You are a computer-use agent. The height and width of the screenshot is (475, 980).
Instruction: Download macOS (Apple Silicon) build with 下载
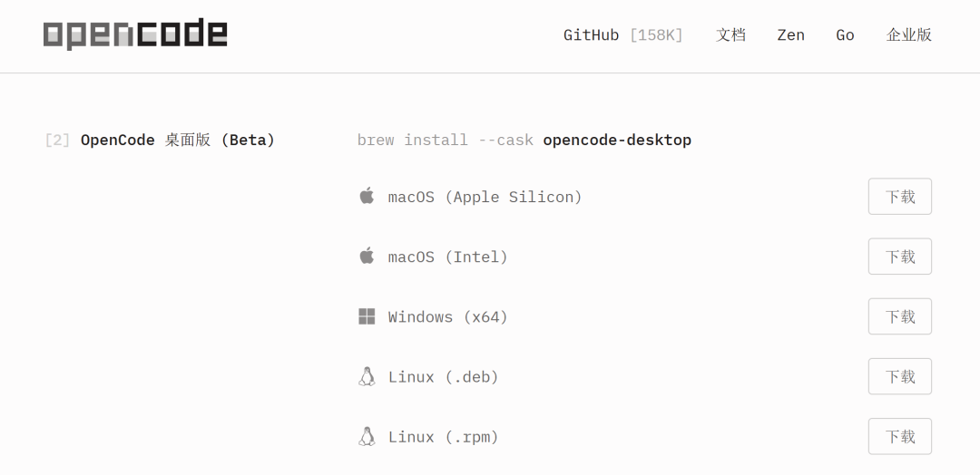[x=900, y=197]
